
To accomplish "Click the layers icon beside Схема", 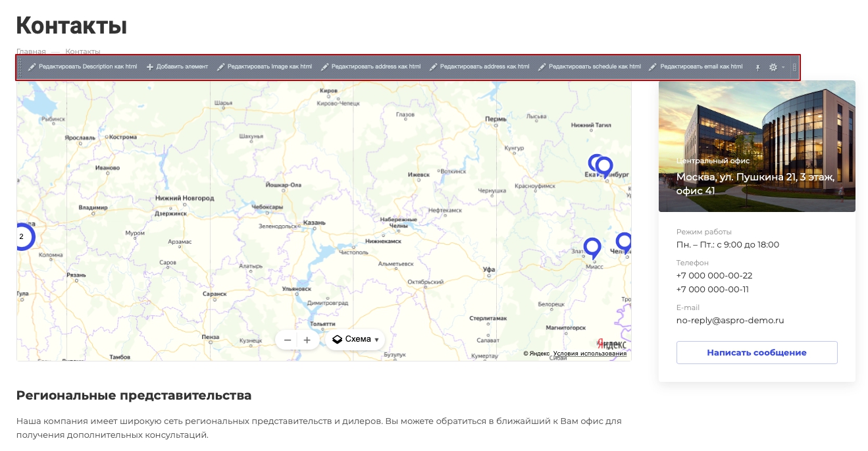I will click(x=337, y=340).
